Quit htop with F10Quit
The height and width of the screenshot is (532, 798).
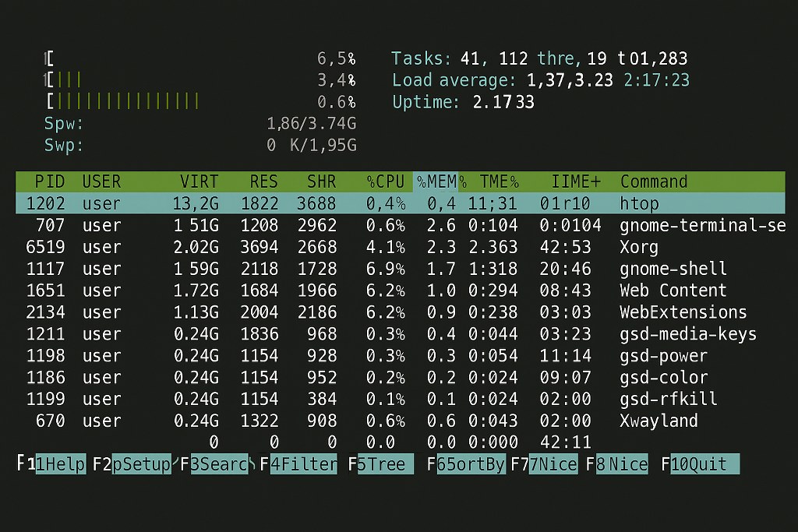point(704,464)
